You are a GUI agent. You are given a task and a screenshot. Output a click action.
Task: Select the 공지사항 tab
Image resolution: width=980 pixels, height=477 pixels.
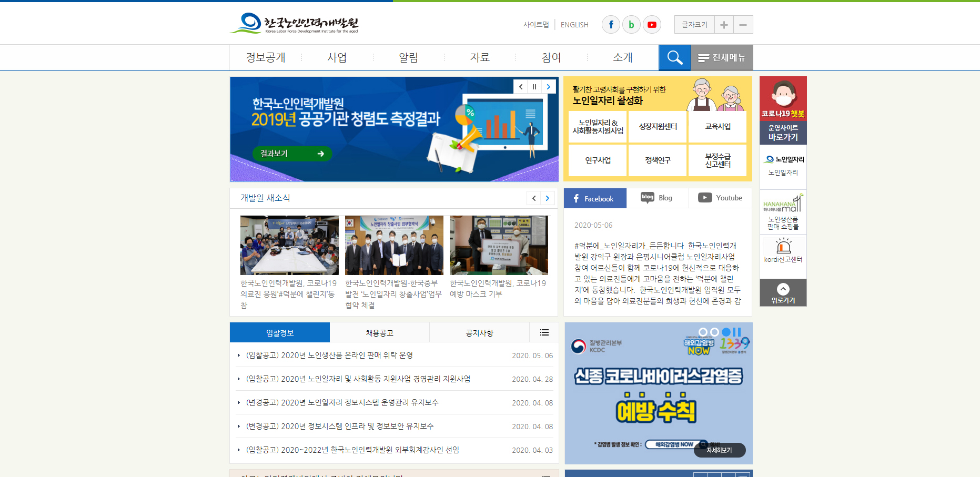click(480, 332)
